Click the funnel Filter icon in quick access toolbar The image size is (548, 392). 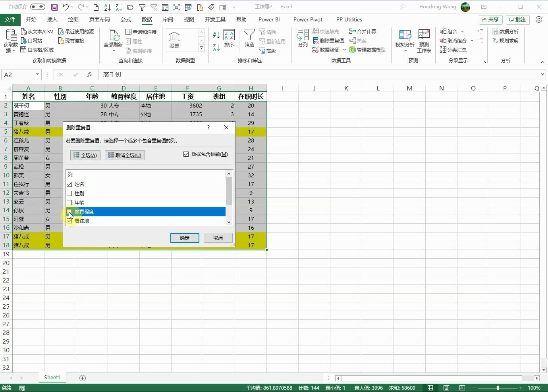(142, 7)
